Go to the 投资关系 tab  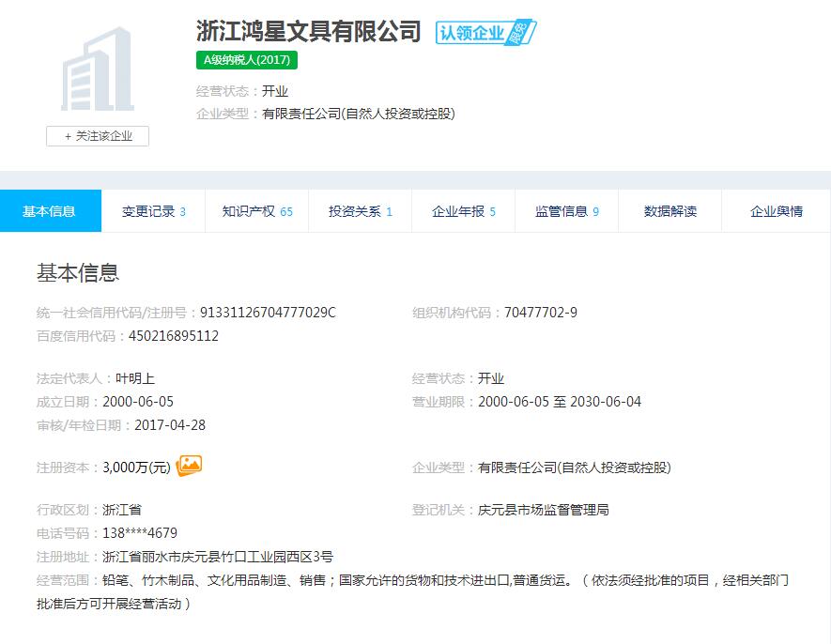(x=361, y=211)
